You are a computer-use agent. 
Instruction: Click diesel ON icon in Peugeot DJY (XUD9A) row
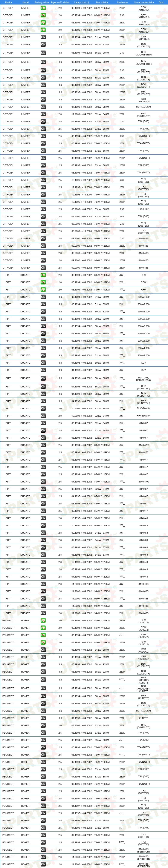43,711
